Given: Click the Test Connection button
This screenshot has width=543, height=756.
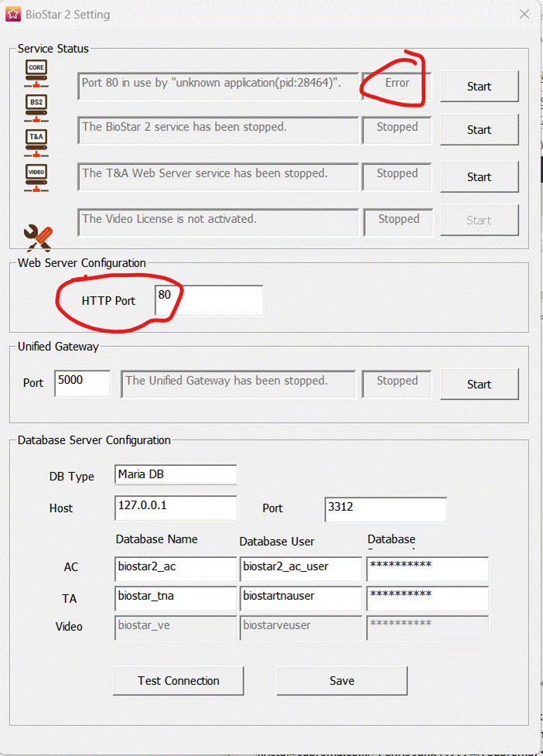Looking at the screenshot, I should 178,681.
